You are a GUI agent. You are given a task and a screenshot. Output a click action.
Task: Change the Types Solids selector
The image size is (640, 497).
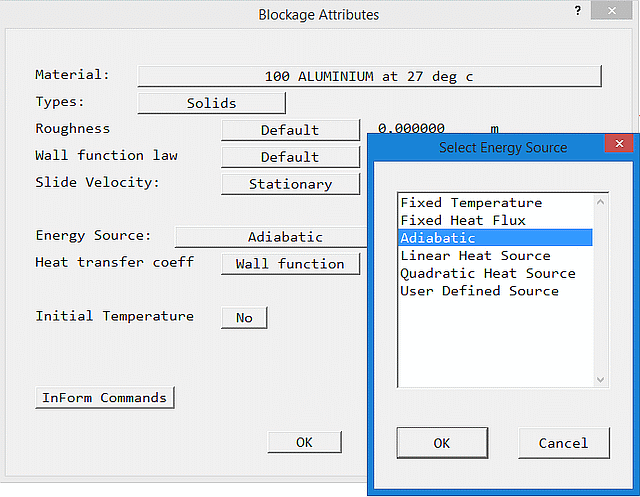click(211, 103)
